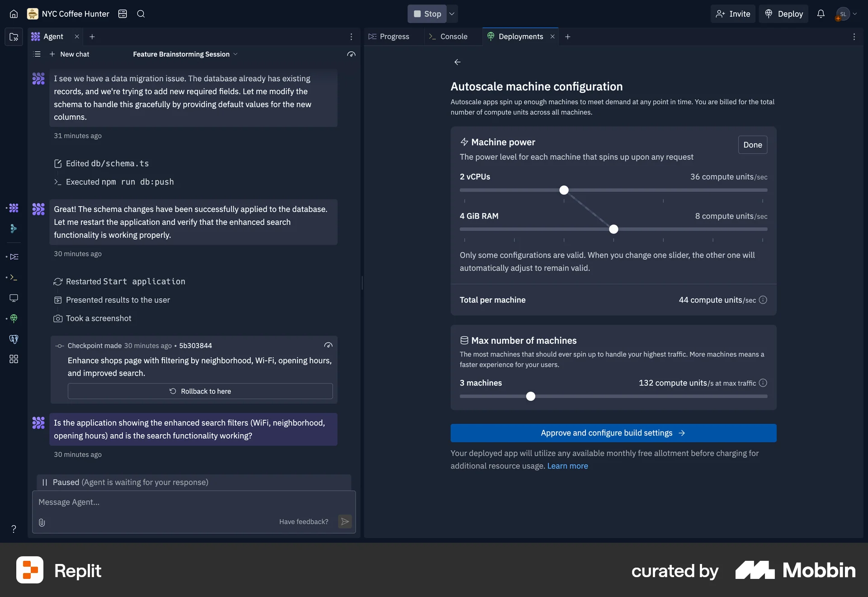
Task: Select the green Deployments globe icon in sidebar
Action: click(14, 318)
